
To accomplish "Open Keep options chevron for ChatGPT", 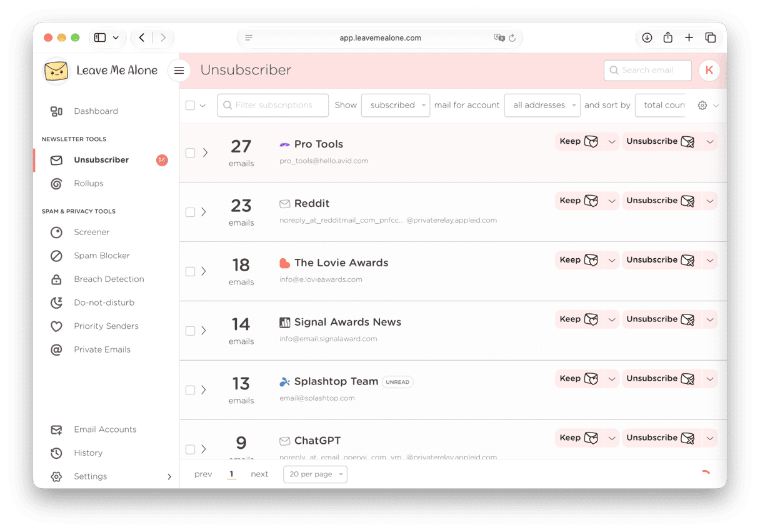I will point(612,439).
